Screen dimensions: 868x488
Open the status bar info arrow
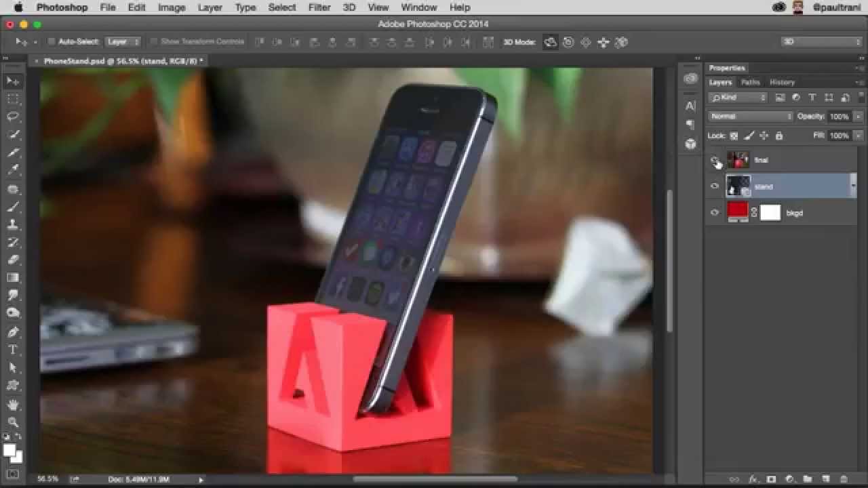click(201, 480)
